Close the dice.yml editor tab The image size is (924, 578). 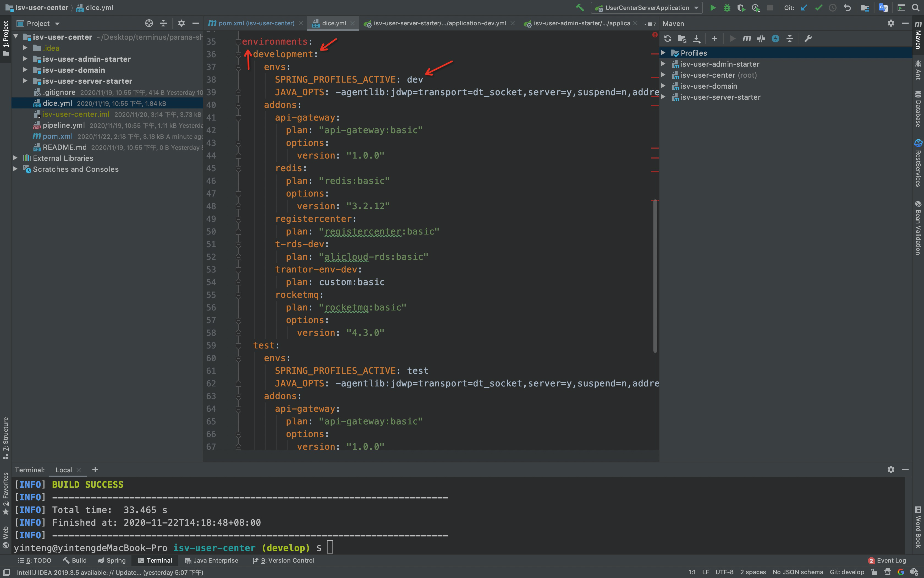tap(353, 23)
